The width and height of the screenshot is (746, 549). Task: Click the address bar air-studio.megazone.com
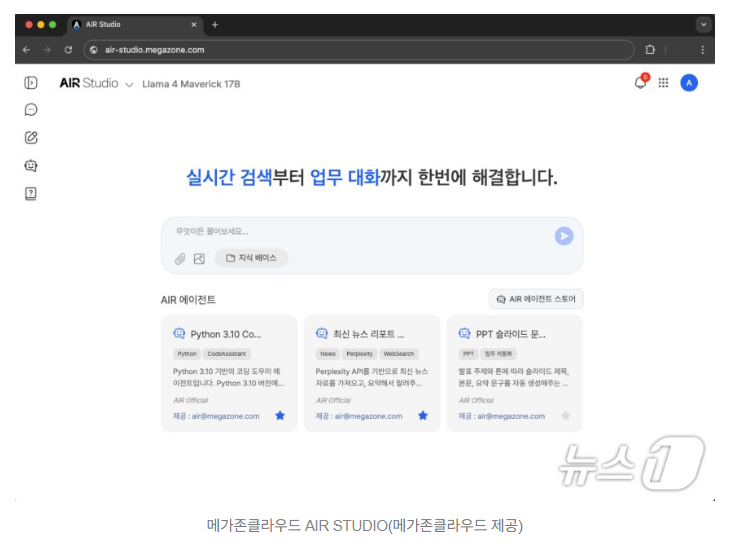click(359, 50)
